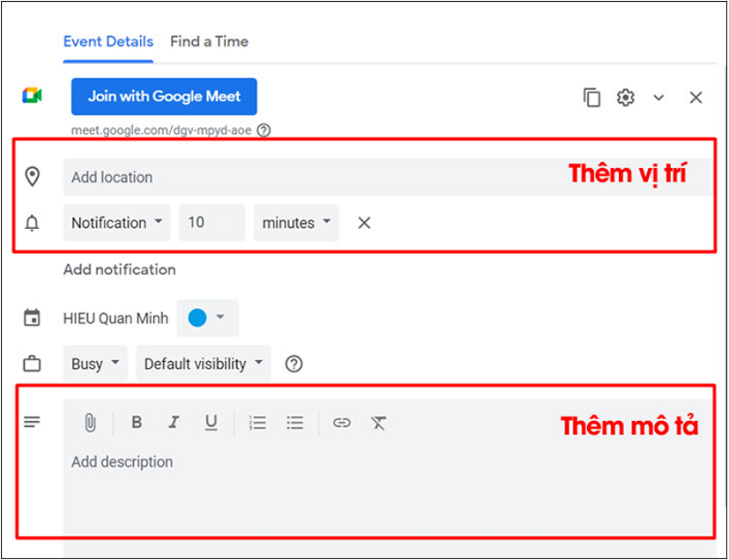This screenshot has width=729, height=560.
Task: Click the Add notification link
Action: coord(120,270)
